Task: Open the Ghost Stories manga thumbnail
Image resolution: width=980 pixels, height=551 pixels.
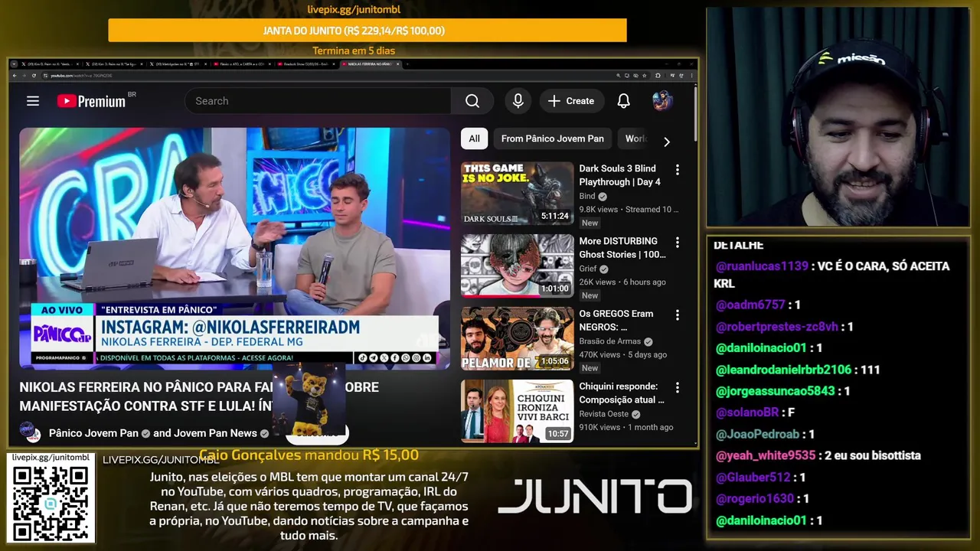Action: (517, 266)
